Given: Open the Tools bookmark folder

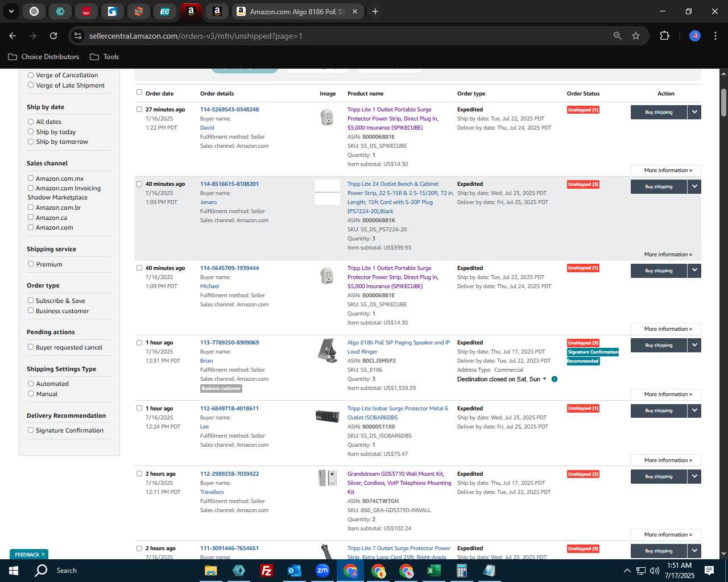Looking at the screenshot, I should [x=105, y=57].
